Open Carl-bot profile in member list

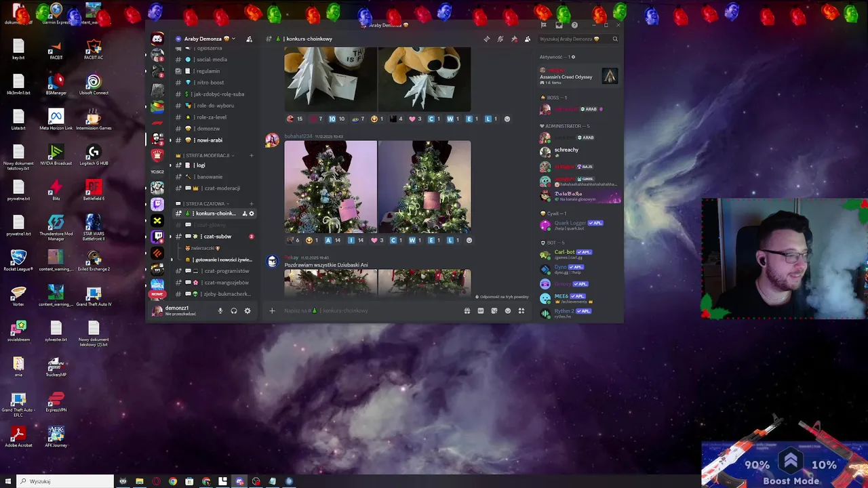tap(580, 255)
